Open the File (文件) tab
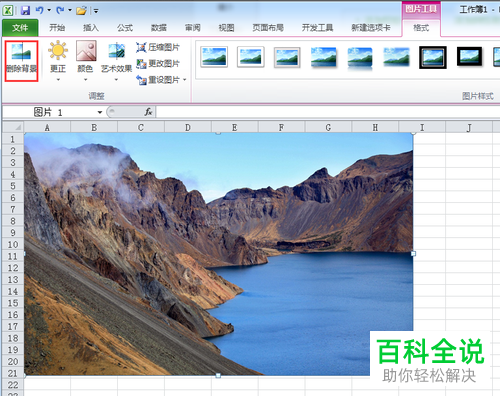Screen dimensions: 500x396 point(20,28)
